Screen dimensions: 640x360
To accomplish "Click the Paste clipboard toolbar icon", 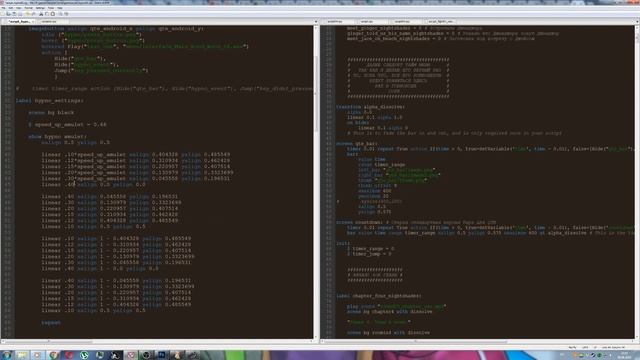I will click(x=52, y=14).
